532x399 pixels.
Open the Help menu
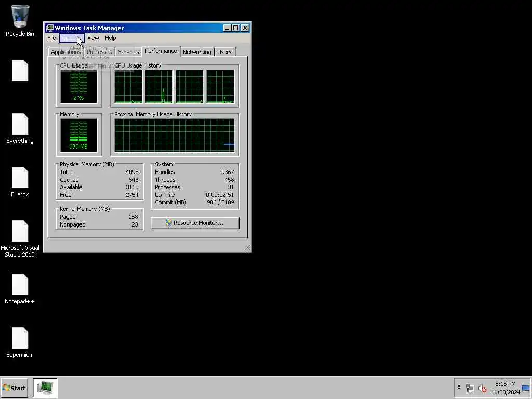click(110, 38)
